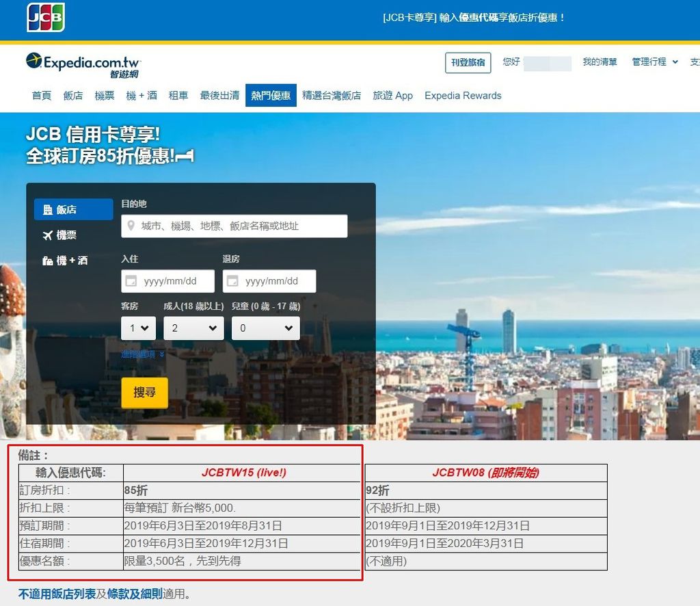
Task: Click 2019年9月1日至2019年12月31日 booking period cell
Action: tap(486, 525)
